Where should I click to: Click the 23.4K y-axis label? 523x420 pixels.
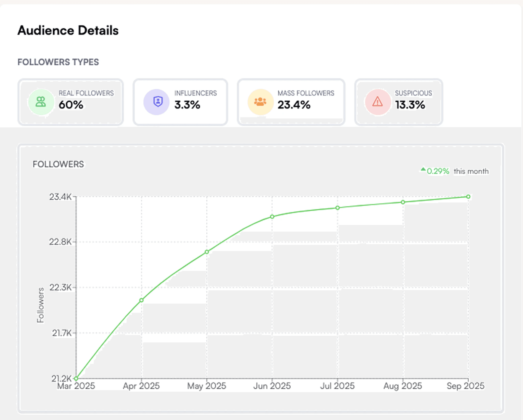click(x=60, y=197)
